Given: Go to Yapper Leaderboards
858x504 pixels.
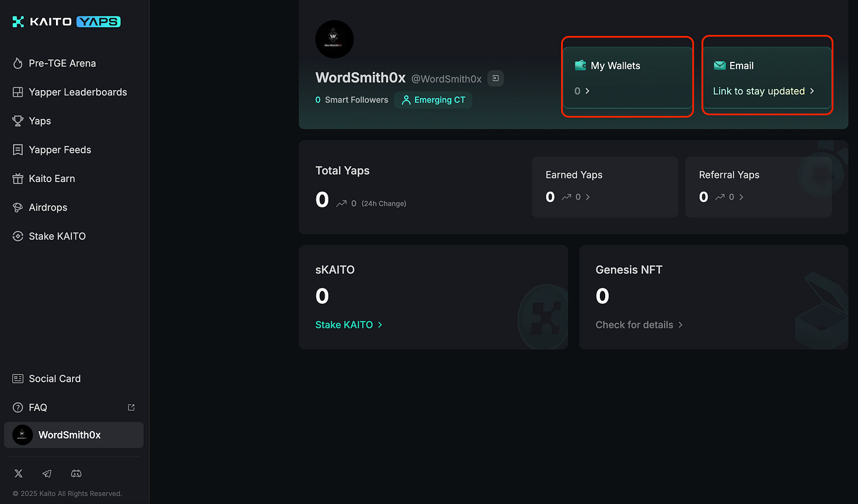Looking at the screenshot, I should [x=78, y=92].
